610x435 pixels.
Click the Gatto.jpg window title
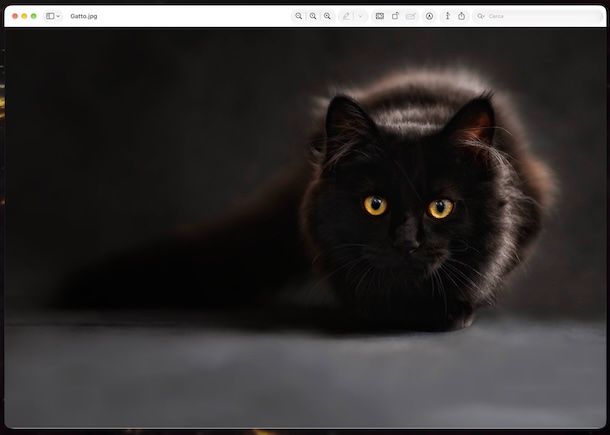84,16
